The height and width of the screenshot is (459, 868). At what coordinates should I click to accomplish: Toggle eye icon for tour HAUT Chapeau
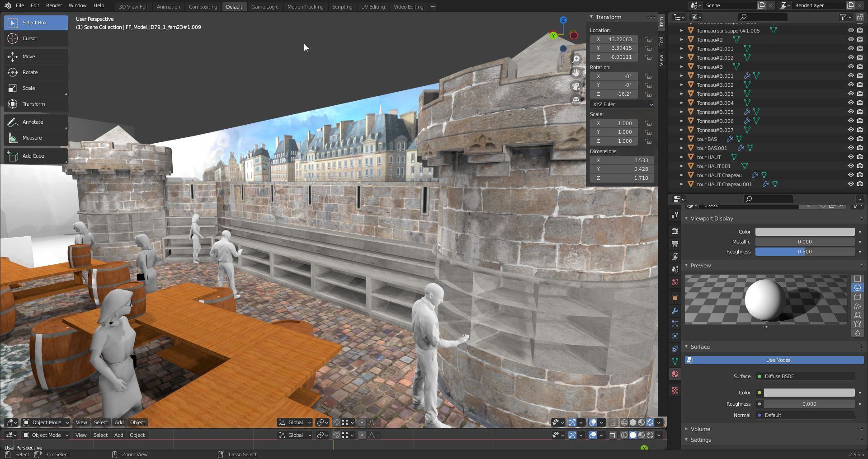click(850, 175)
